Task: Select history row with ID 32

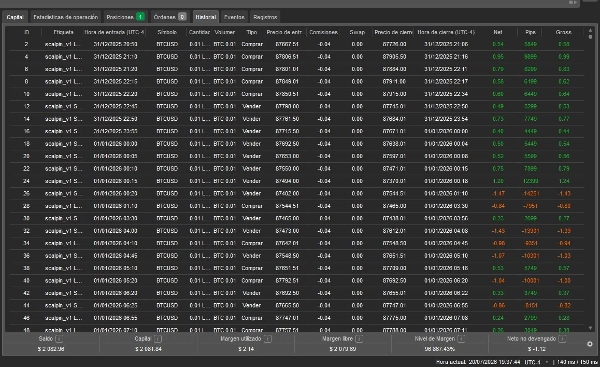Action: coord(297,231)
